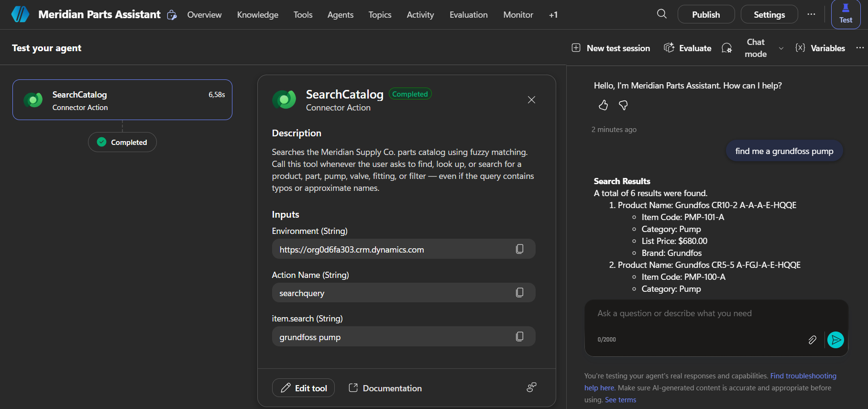The image size is (868, 409).
Task: Go to the Tools tab
Action: [x=303, y=15]
